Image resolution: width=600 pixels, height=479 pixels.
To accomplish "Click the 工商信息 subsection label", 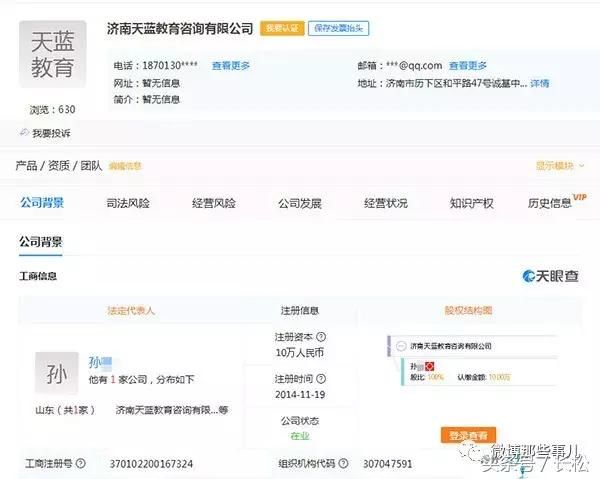I will pos(38,276).
